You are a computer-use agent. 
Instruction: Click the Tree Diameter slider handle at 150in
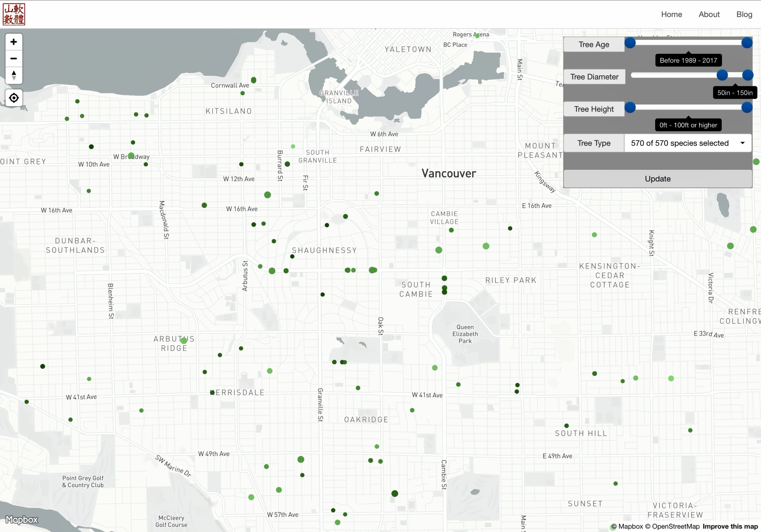748,75
